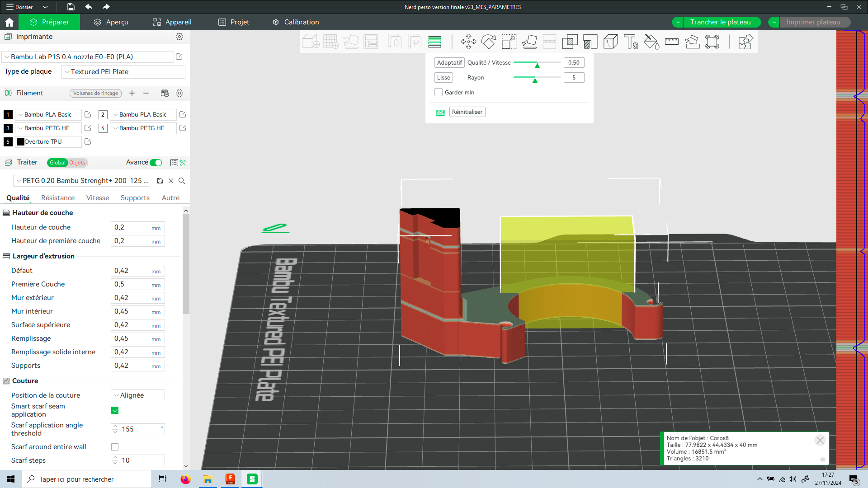Toggle the Avancé switch
This screenshot has width=868, height=488.
(156, 163)
